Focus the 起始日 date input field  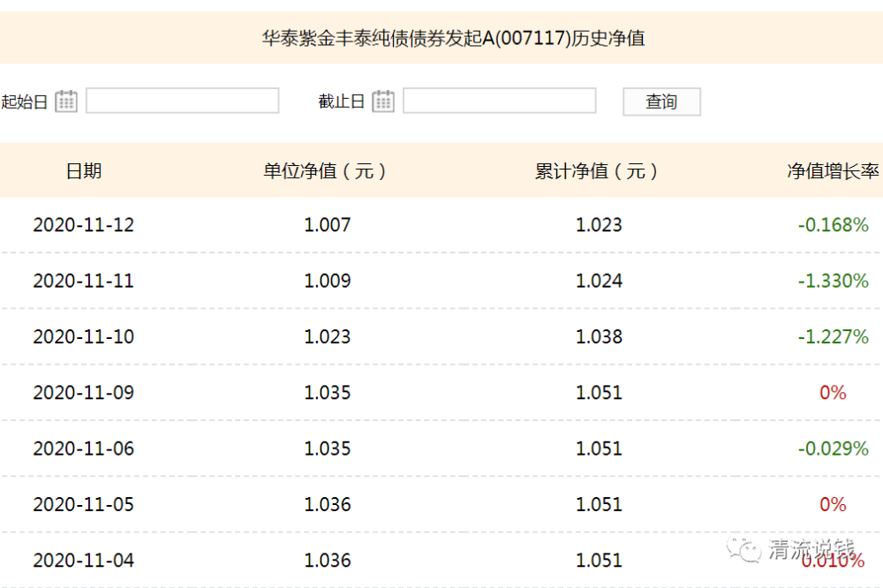click(x=183, y=101)
